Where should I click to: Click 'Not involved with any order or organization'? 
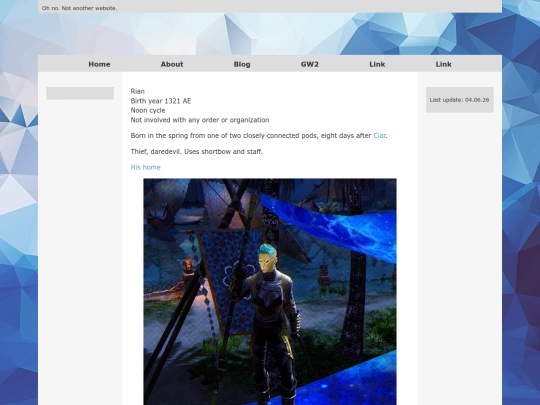(200, 120)
